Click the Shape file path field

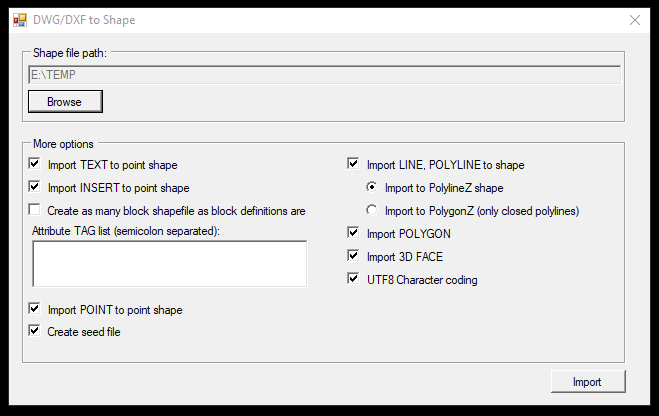[x=324, y=75]
